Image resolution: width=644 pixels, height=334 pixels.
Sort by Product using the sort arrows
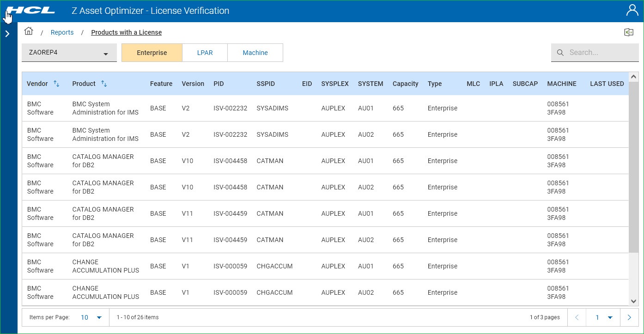(104, 84)
